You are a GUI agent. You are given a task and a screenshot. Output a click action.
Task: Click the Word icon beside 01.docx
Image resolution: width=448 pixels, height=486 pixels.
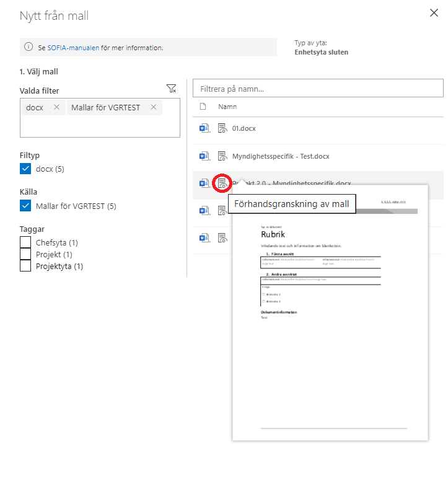204,129
